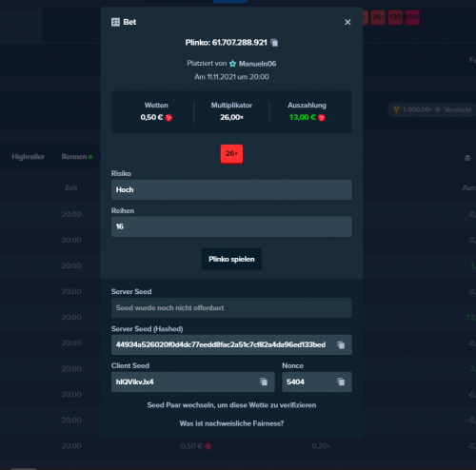
Task: Copy the Plinko bet ID
Action: pos(274,43)
